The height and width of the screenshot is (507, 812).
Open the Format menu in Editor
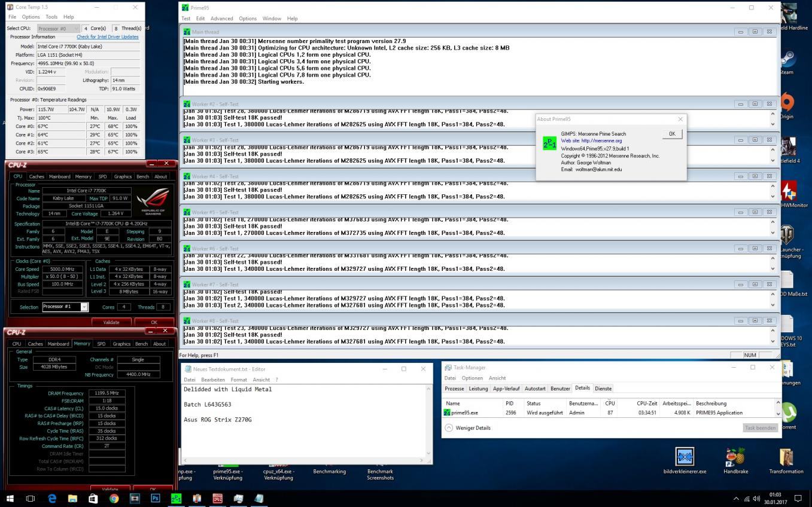(239, 380)
